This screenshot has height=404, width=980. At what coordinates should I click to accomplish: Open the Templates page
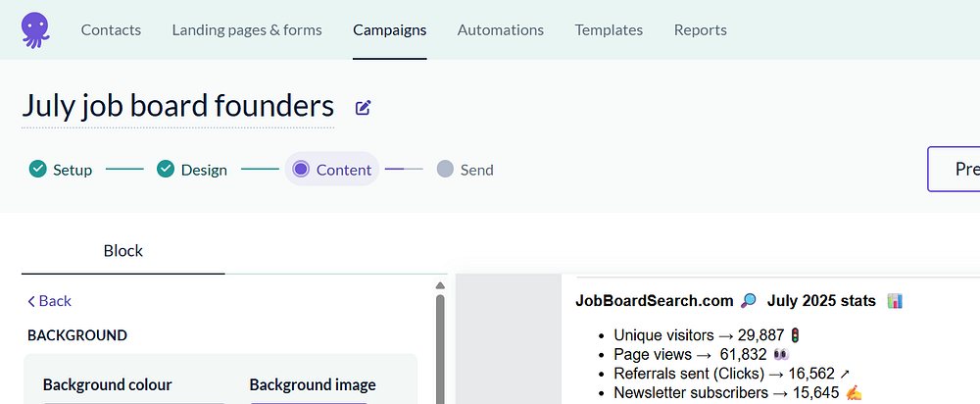tap(609, 29)
